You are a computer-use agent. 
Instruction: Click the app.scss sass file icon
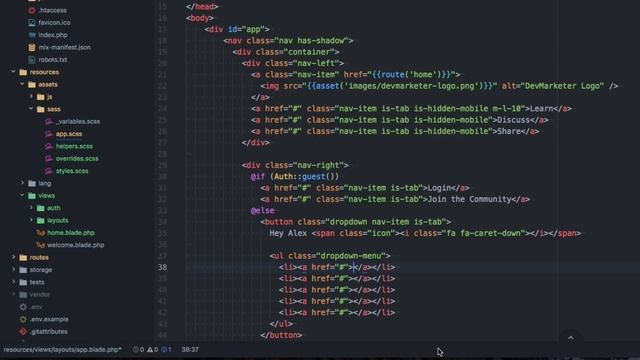pos(49,134)
